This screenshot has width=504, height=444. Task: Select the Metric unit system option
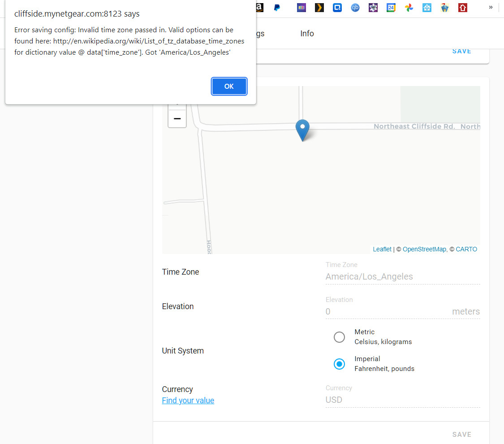click(339, 337)
